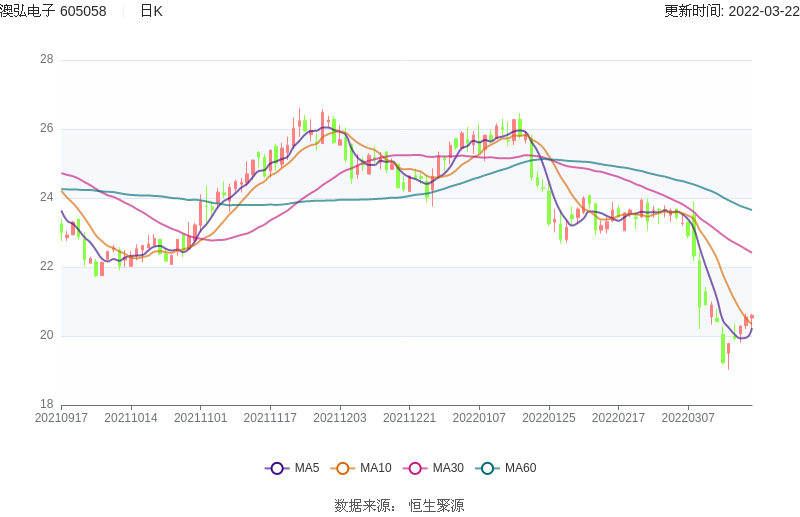Image resolution: width=800 pixels, height=517 pixels.
Task: Click the 24 price label on y-axis
Action: [x=46, y=197]
